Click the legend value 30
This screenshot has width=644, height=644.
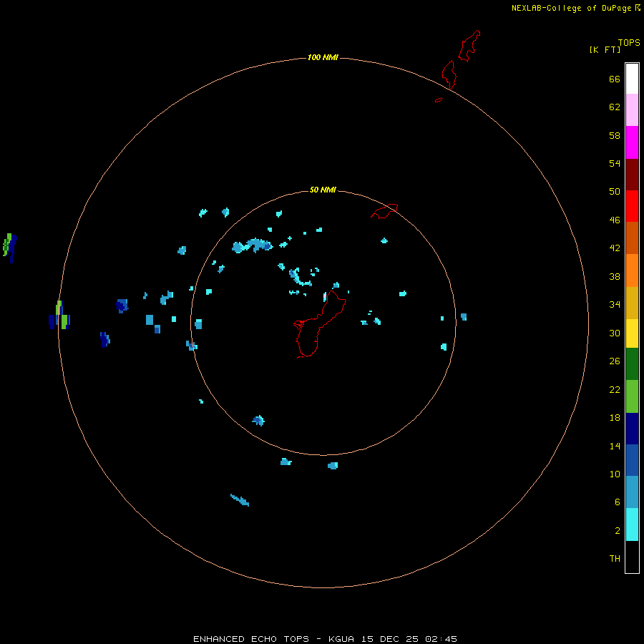tap(615, 333)
